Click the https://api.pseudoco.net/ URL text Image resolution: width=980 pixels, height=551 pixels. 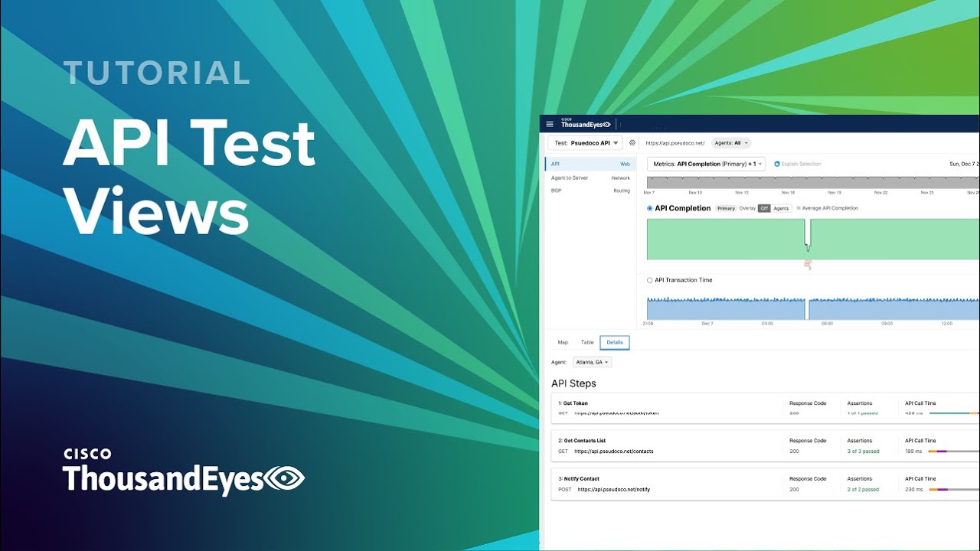pos(675,143)
